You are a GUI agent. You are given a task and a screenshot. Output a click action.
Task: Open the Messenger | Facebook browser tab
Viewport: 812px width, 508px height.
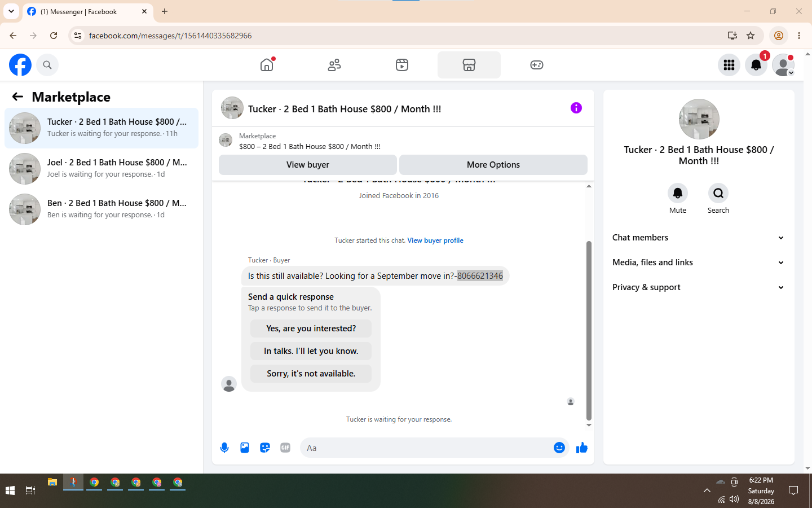87,11
